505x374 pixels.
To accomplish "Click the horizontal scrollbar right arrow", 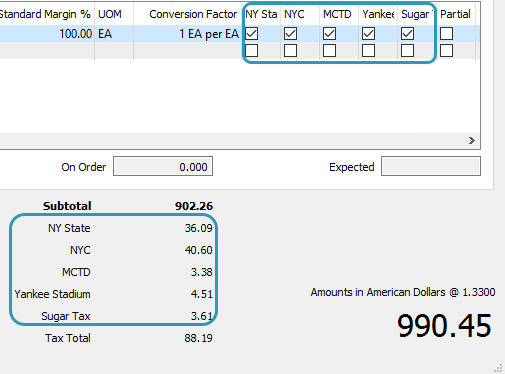I will (x=471, y=141).
